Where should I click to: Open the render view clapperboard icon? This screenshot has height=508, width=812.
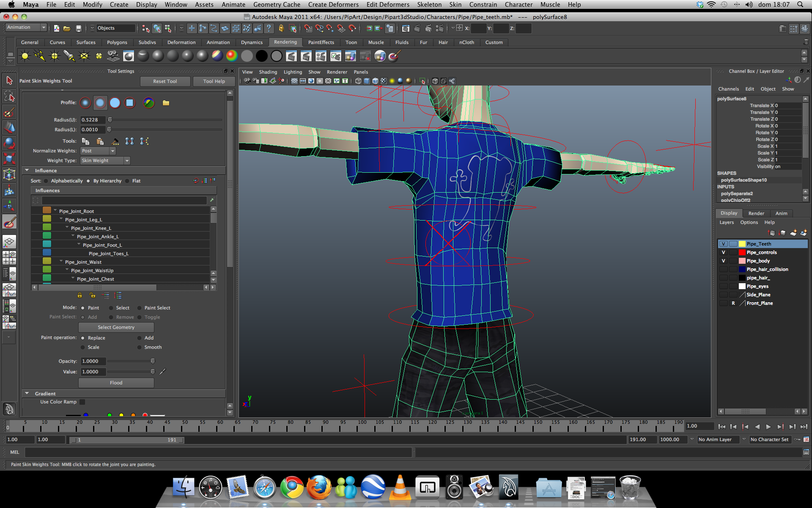coord(291,56)
